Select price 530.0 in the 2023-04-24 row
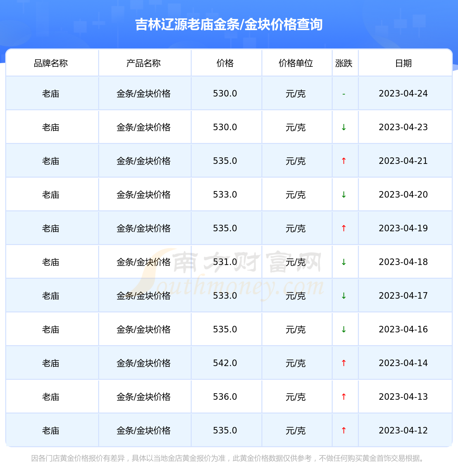Image resolution: width=458 pixels, height=476 pixels. (x=225, y=94)
